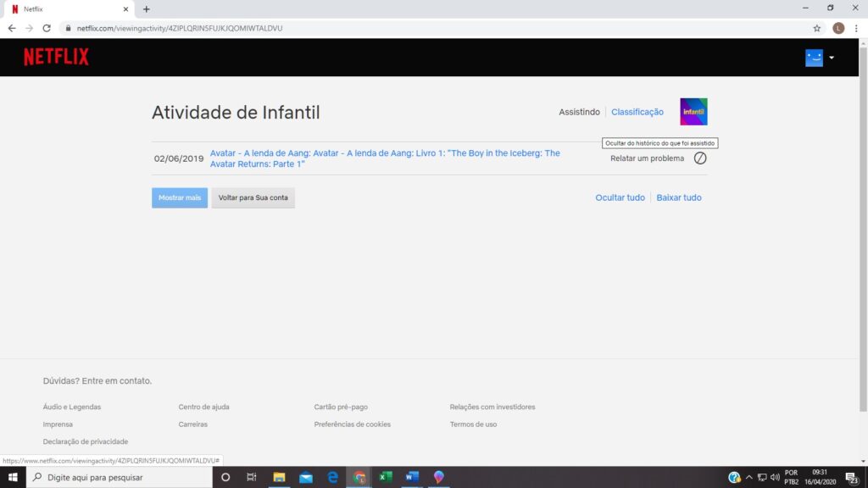Open Word from taskbar

click(413, 477)
